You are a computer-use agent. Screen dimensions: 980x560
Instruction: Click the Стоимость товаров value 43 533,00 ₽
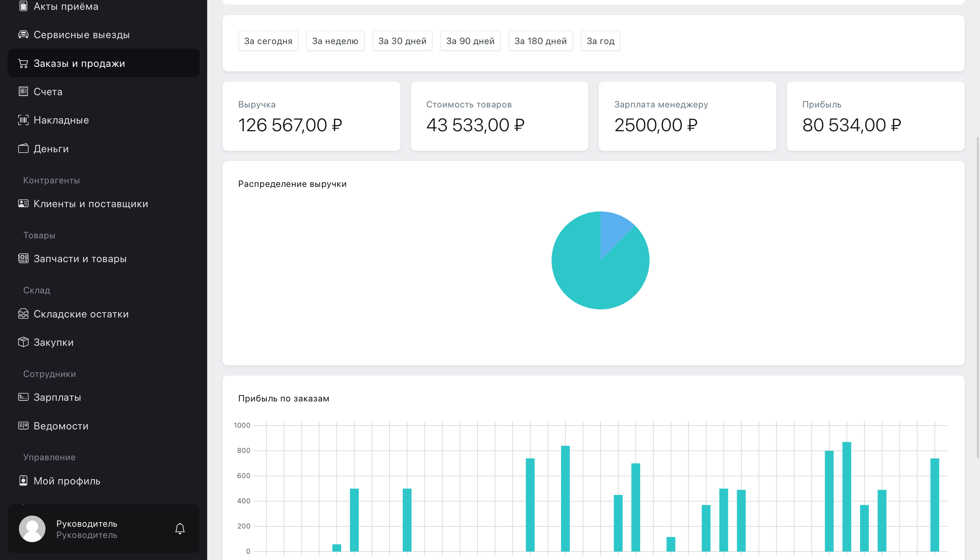point(475,125)
